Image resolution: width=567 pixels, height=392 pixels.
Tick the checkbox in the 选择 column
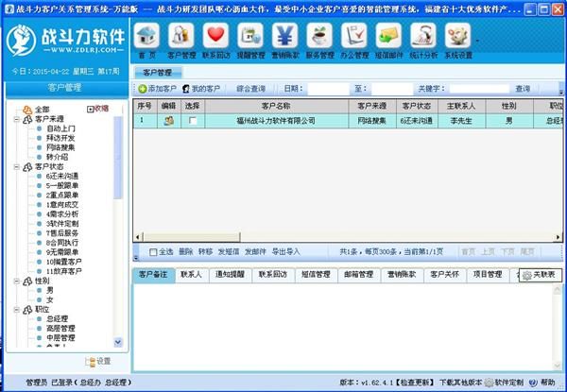(x=193, y=121)
